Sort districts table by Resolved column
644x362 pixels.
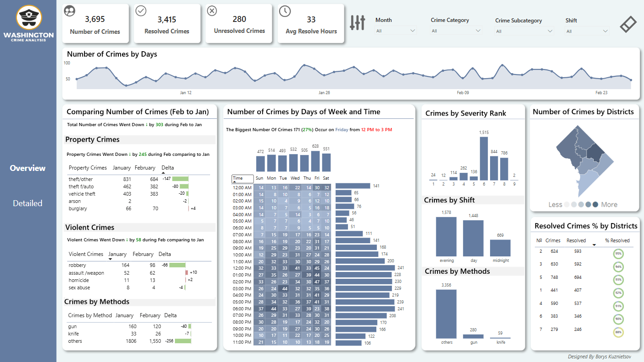click(x=576, y=240)
